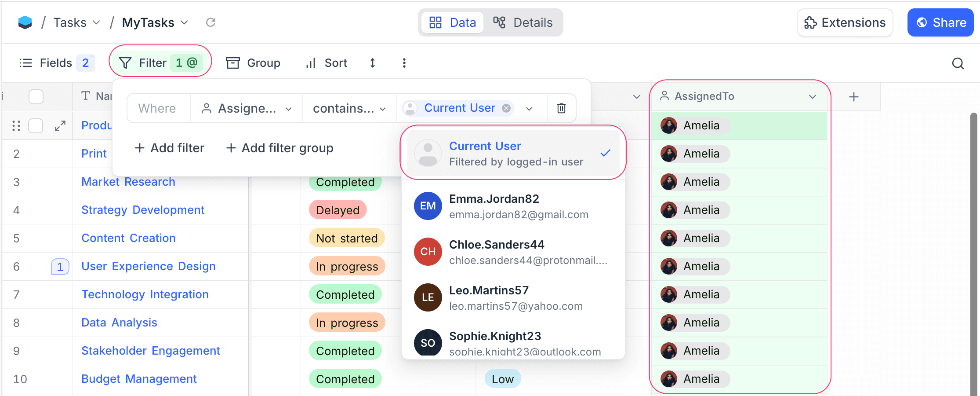The width and height of the screenshot is (980, 396).
Task: Click the reload data icon
Action: pos(211,22)
